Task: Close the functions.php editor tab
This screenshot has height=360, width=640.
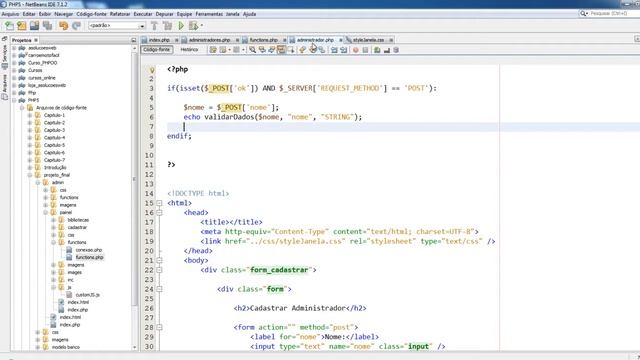Action: coord(284,40)
